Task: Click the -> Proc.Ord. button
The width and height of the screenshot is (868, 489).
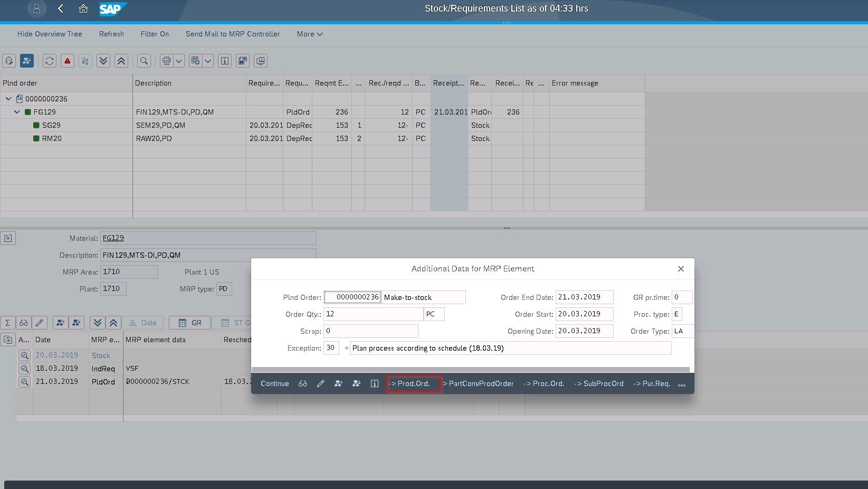Action: click(x=544, y=383)
